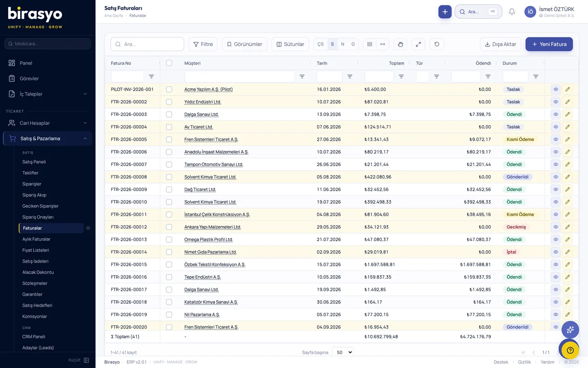The image size is (588, 368).
Task: Switch row density to the N option
Action: [342, 44]
